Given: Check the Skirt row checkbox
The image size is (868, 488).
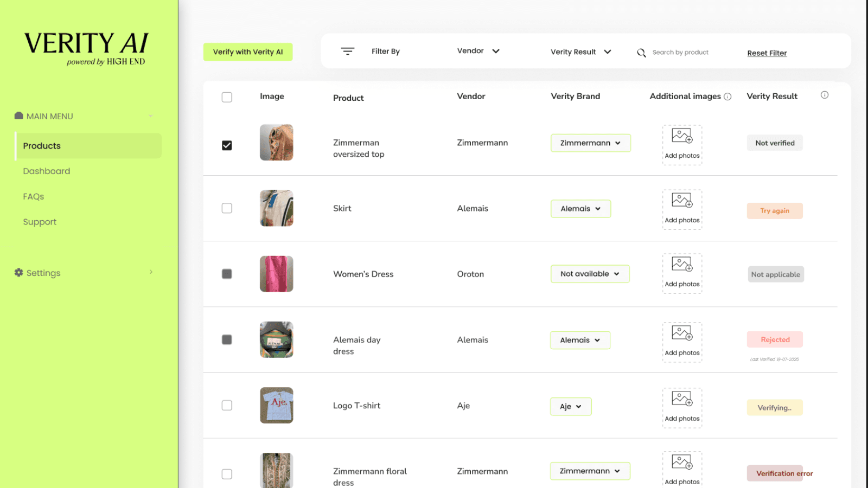Looking at the screenshot, I should (x=226, y=208).
